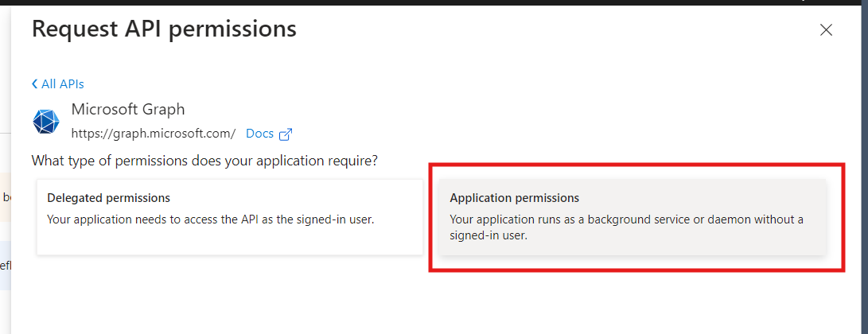
Task: Click the dark portal header bar at top
Action: (434, 2)
